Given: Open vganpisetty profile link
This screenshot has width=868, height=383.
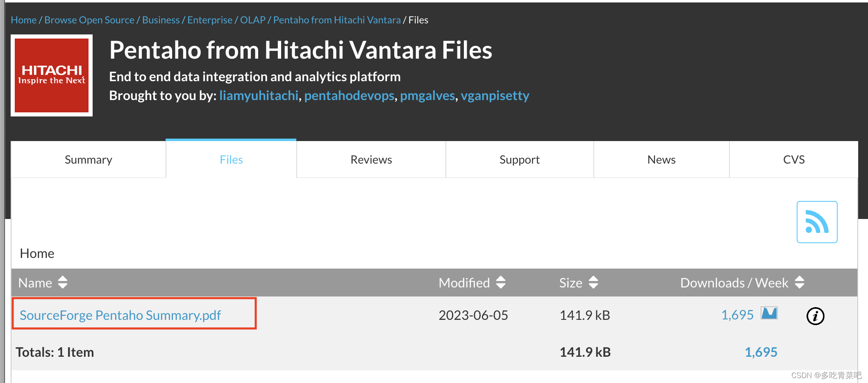Looking at the screenshot, I should 495,96.
